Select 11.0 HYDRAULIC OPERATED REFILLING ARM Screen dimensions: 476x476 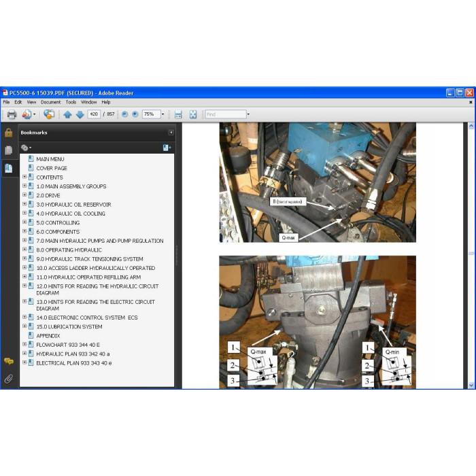pos(88,277)
